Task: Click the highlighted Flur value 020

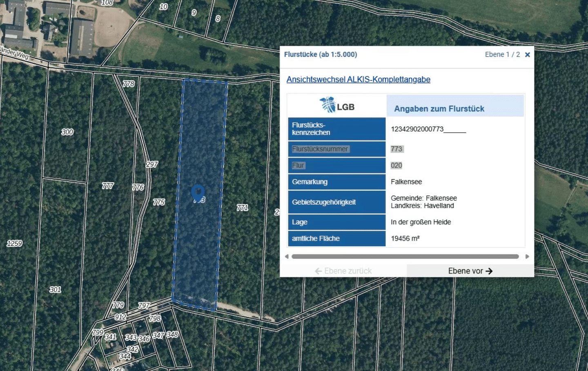Action: tap(396, 165)
